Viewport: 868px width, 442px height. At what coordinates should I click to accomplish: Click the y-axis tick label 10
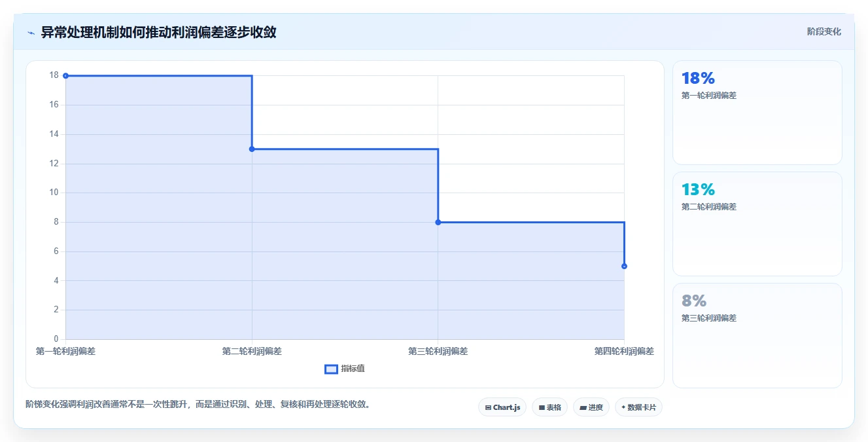[x=54, y=193]
